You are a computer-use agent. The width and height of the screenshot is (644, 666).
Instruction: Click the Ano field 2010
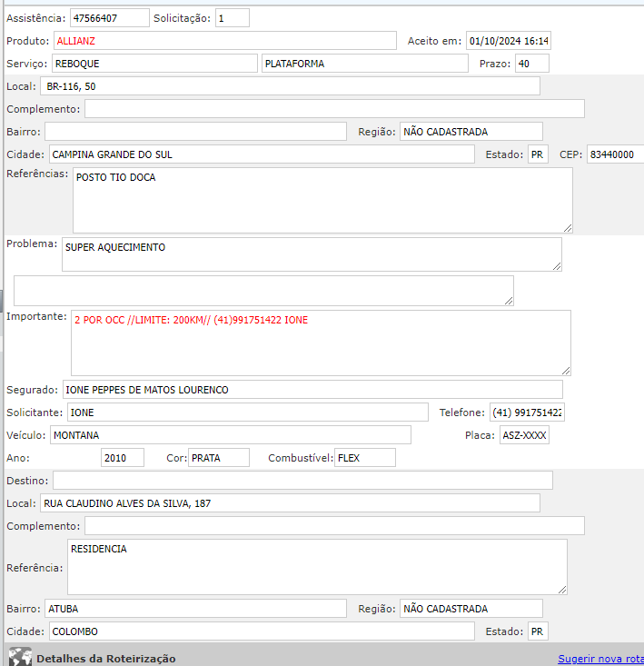[123, 458]
